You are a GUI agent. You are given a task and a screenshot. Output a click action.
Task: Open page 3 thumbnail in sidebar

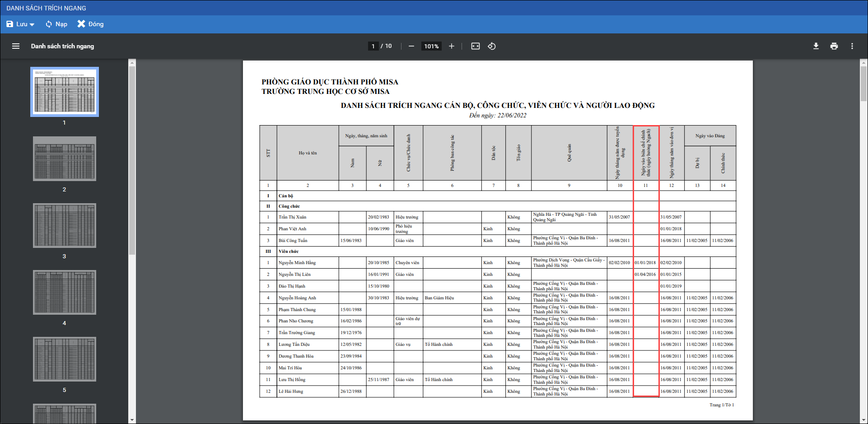click(x=65, y=226)
